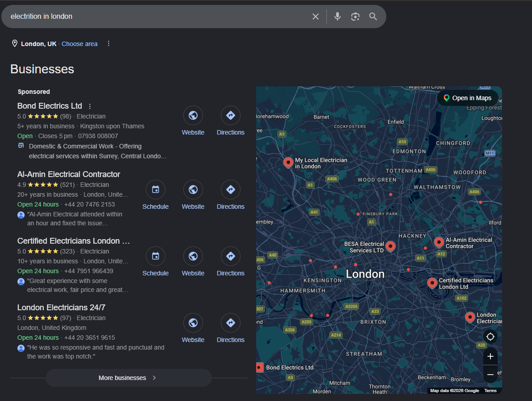
Task: Open Certified Electricians London listing title
Action: click(73, 241)
